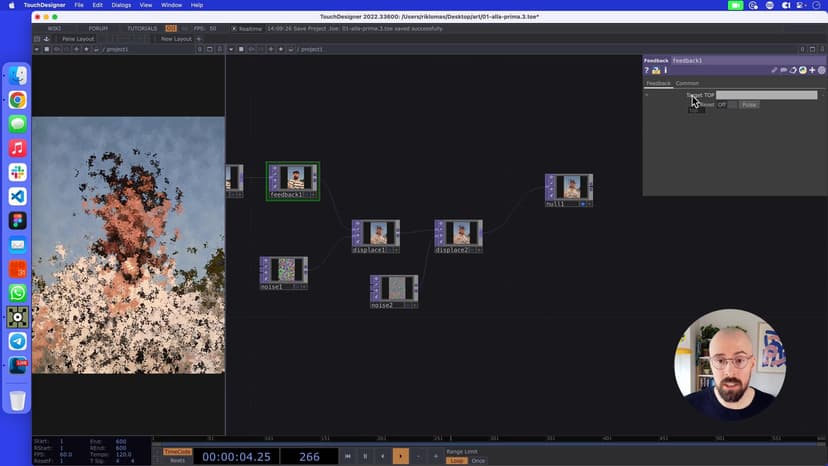Enable the Loop range limit option

(456, 461)
